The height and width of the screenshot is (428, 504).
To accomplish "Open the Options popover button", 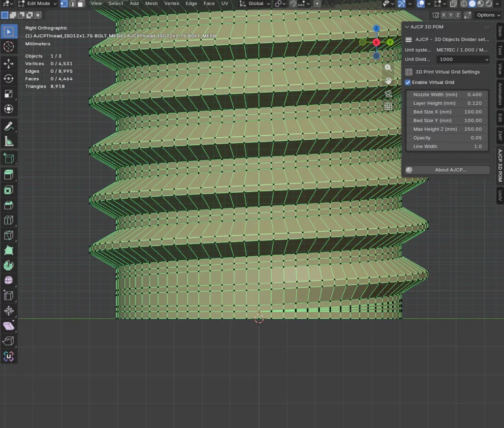I will 488,15.
